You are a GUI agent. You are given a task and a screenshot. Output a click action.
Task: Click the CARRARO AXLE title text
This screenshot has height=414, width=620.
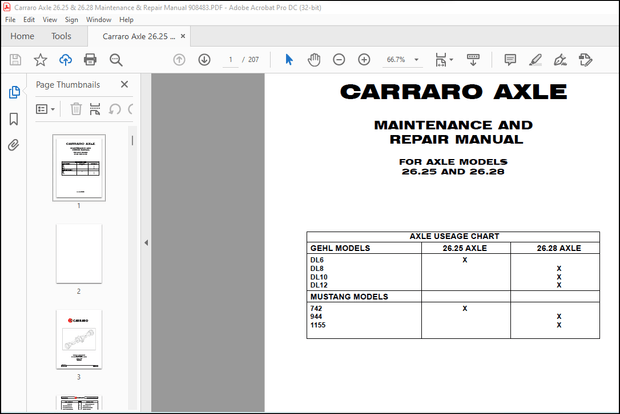(x=454, y=92)
